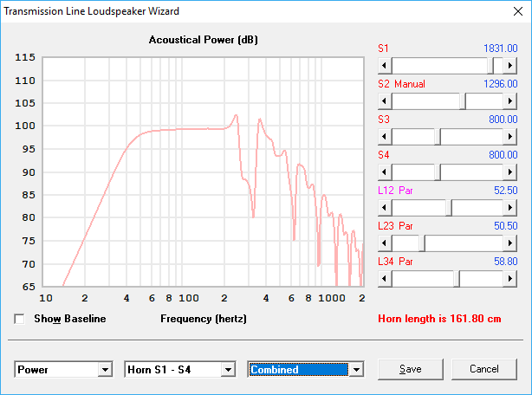Click the S4 slider left arrow

click(x=385, y=172)
